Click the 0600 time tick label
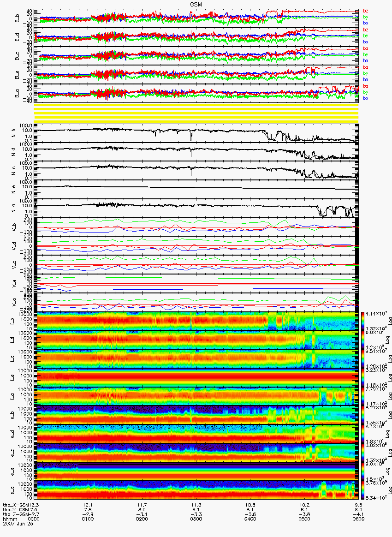 358,519
